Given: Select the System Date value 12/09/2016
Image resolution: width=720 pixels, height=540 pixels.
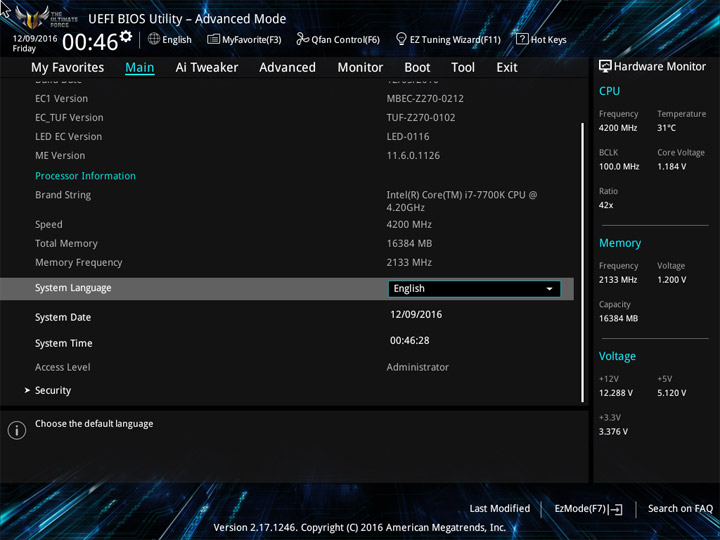Looking at the screenshot, I should (x=416, y=315).
